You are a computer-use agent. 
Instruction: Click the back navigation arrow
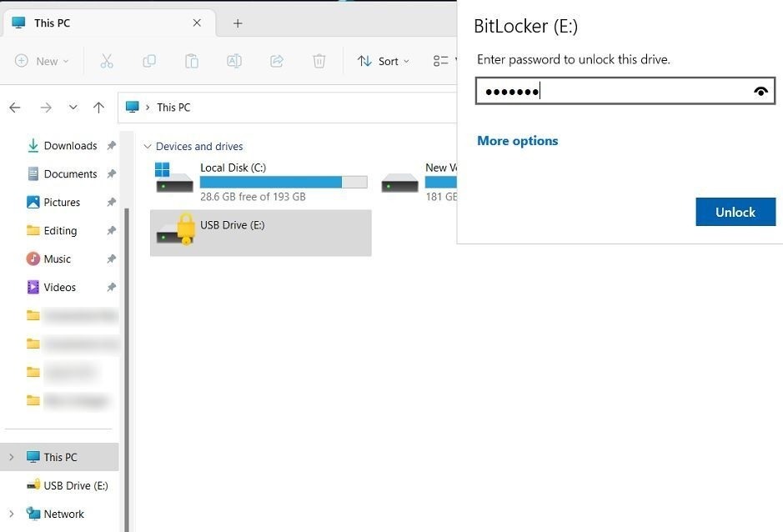coord(14,107)
